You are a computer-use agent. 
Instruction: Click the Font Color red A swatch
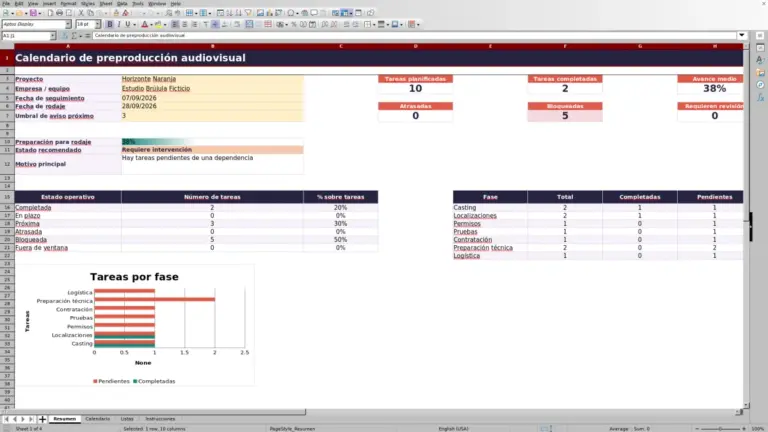144,24
